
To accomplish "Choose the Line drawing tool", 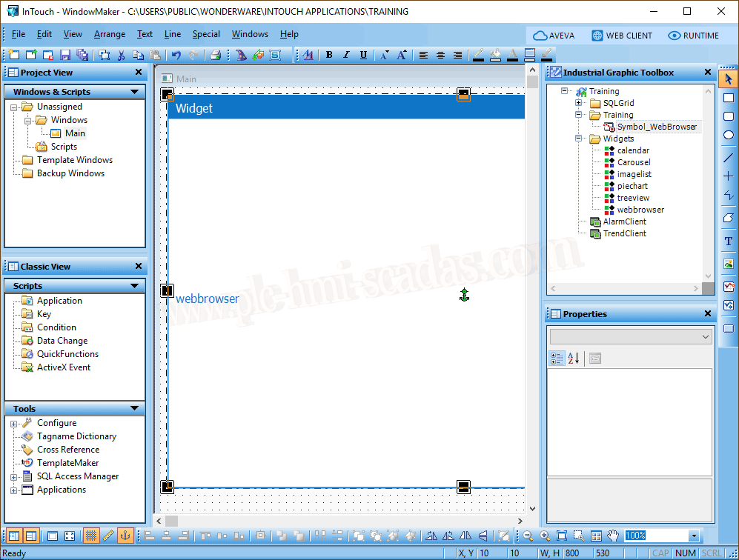I will pos(728,158).
